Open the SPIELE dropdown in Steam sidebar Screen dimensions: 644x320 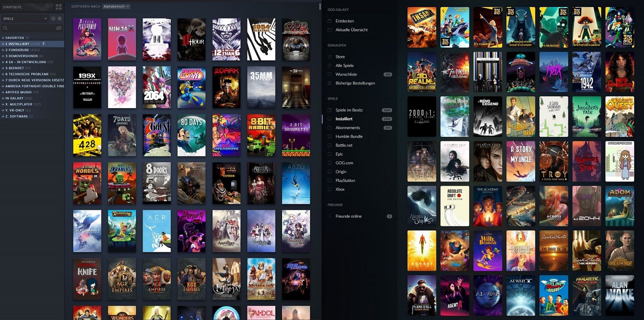[24, 19]
